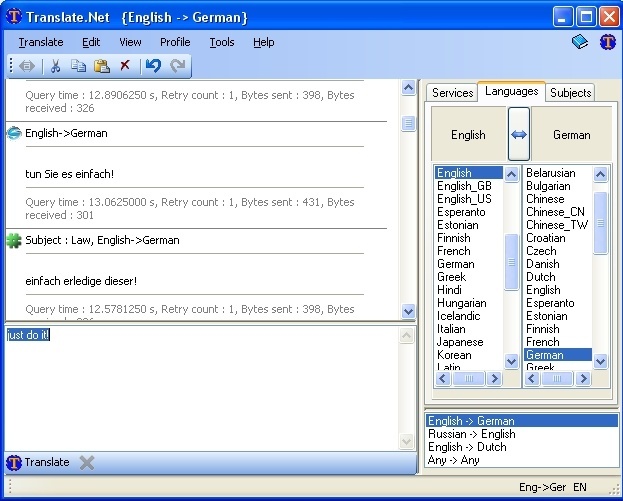Click source list horizontal scroll right arrow

(494, 378)
